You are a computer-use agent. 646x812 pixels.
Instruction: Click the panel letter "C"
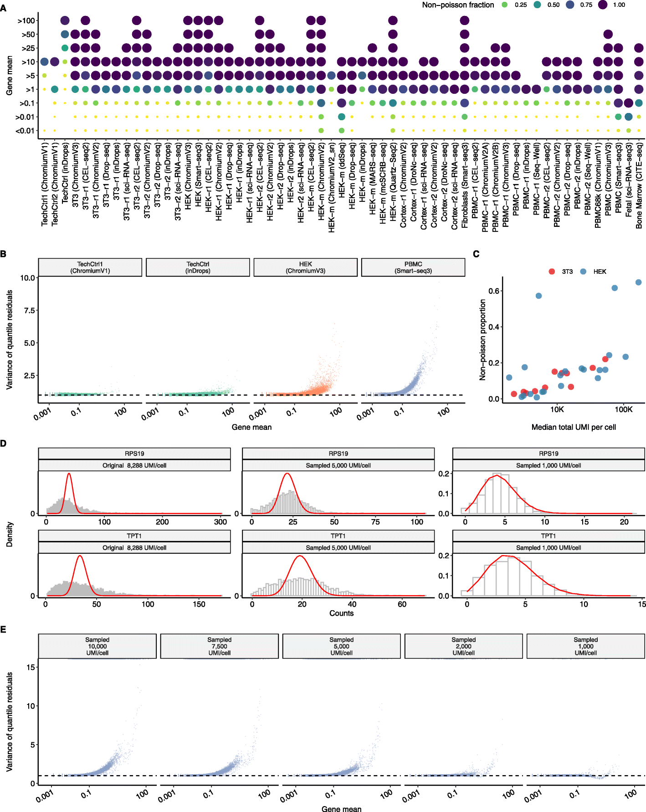(x=476, y=254)
